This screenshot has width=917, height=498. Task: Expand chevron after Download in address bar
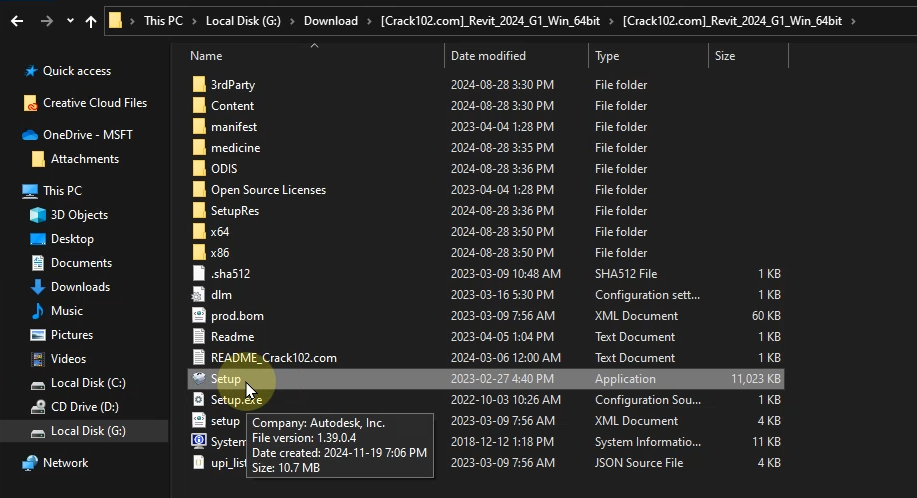369,21
